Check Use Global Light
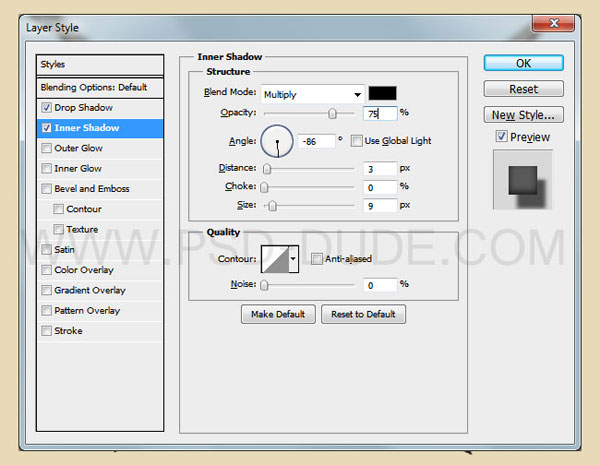 tap(356, 141)
